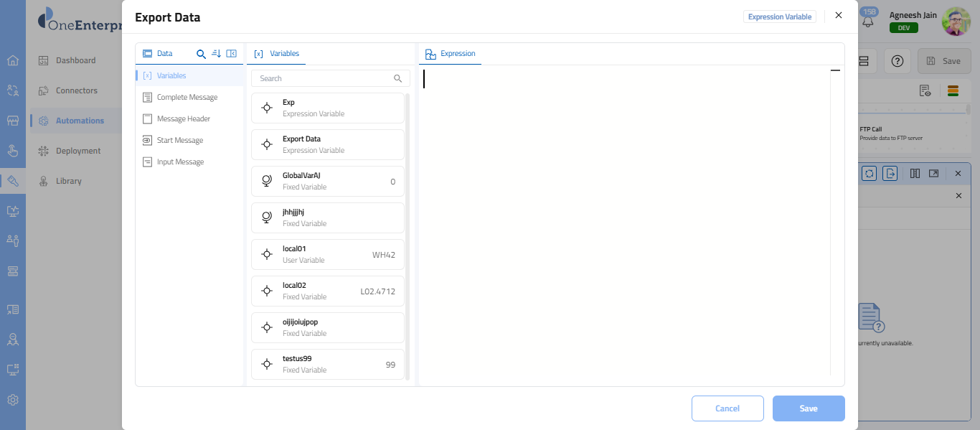Click the notification bell icon
Image resolution: width=980 pixels, height=430 pixels.
pos(868,22)
